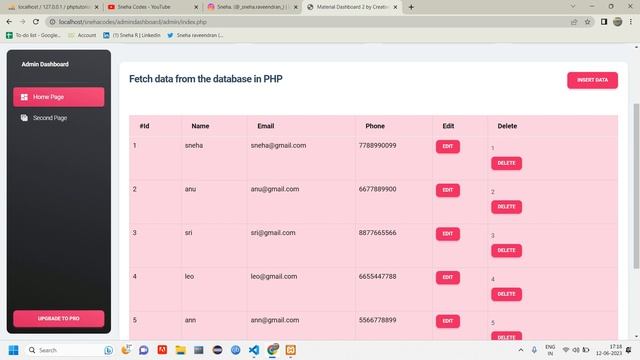Open the To-do list Google bookmark
The width and height of the screenshot is (640, 360).
point(33,36)
